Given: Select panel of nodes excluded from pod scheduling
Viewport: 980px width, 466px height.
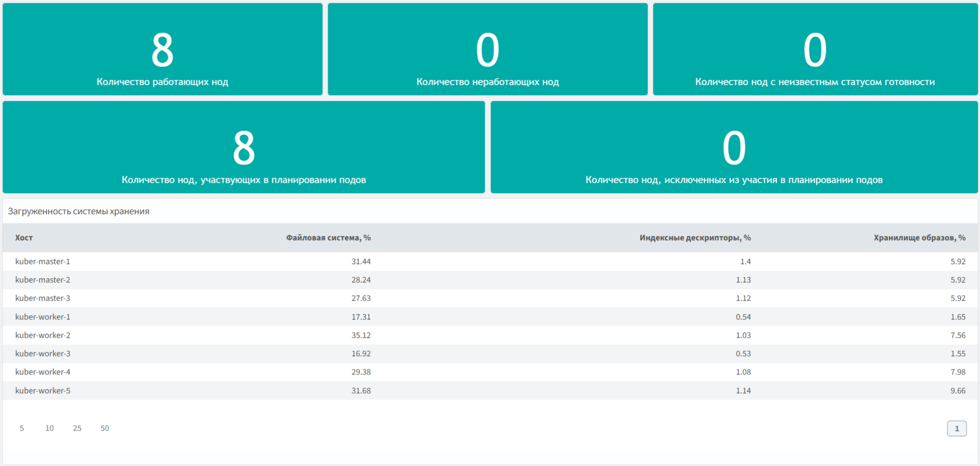Looking at the screenshot, I should (733, 148).
